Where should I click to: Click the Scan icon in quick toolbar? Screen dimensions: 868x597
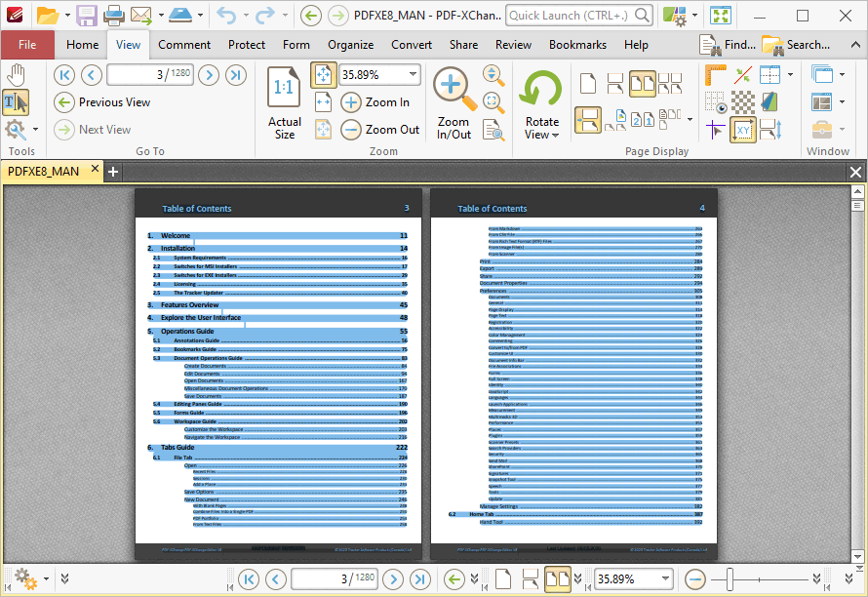(x=180, y=16)
